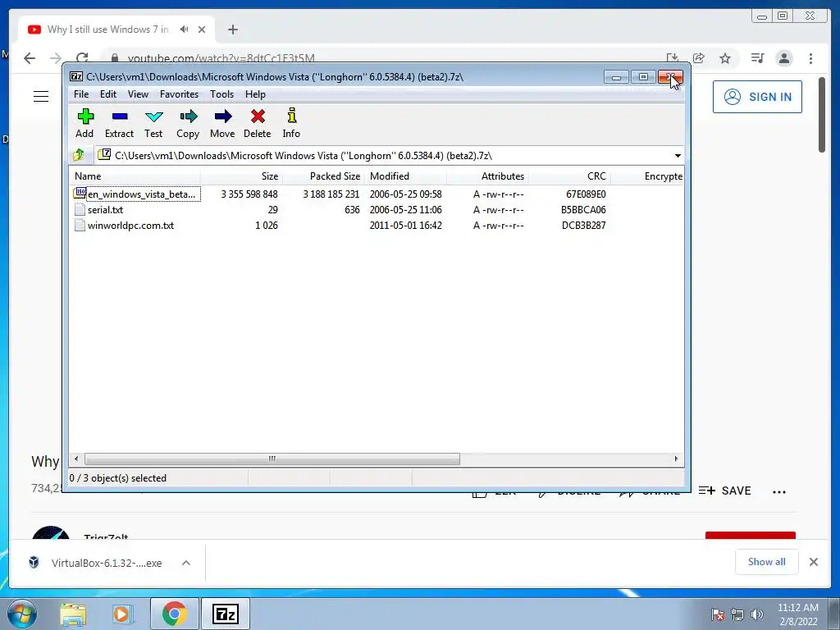Expand the 7-Zip address path dropdown
Image resolution: width=840 pixels, height=630 pixels.
tap(678, 156)
